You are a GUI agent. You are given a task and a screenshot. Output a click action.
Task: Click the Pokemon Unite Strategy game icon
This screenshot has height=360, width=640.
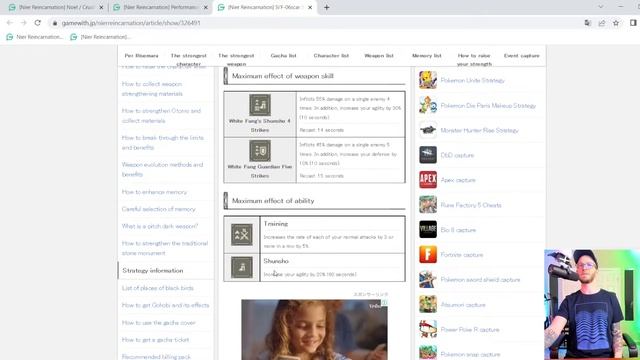point(428,80)
